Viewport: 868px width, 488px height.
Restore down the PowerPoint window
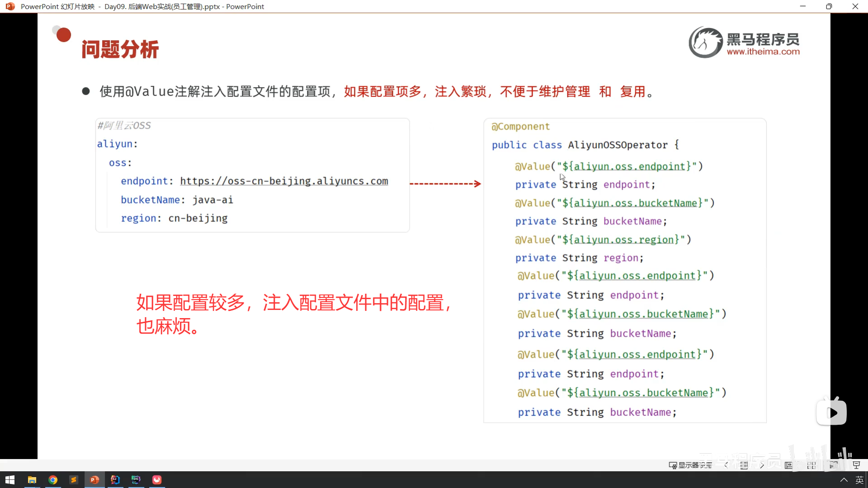(829, 6)
